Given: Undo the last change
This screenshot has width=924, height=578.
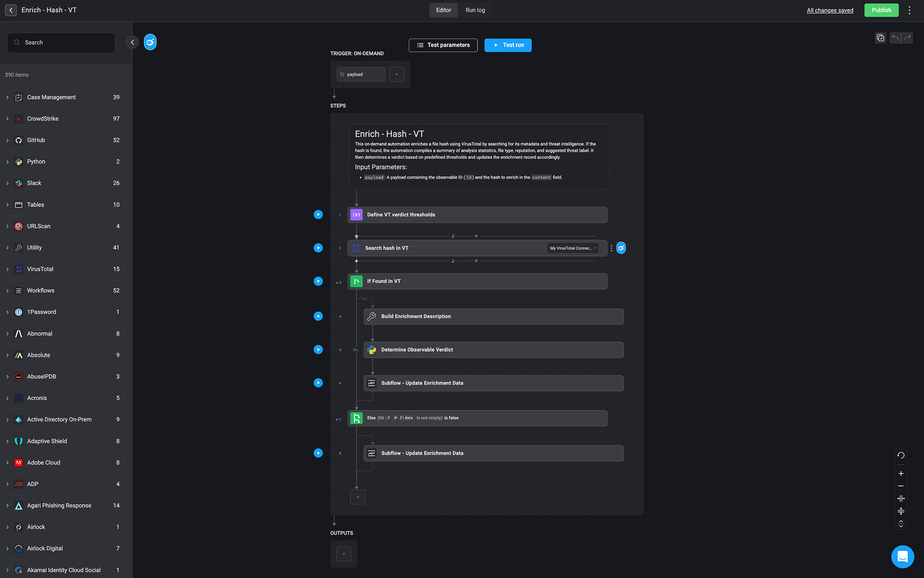Looking at the screenshot, I should [x=895, y=38].
